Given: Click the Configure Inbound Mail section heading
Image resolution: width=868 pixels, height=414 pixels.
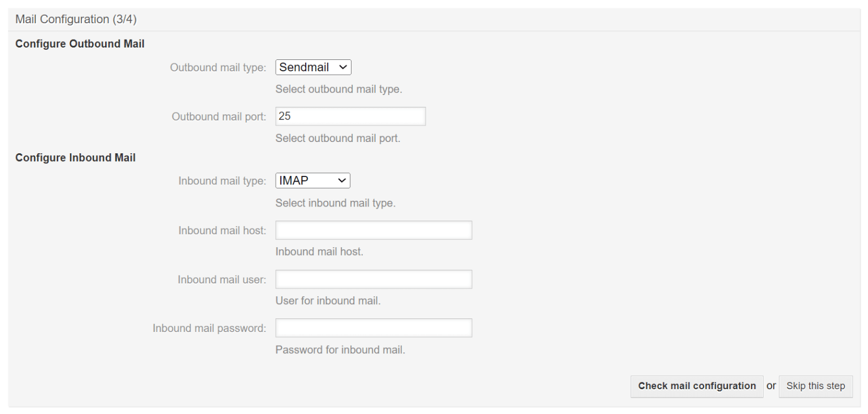Looking at the screenshot, I should (x=75, y=157).
